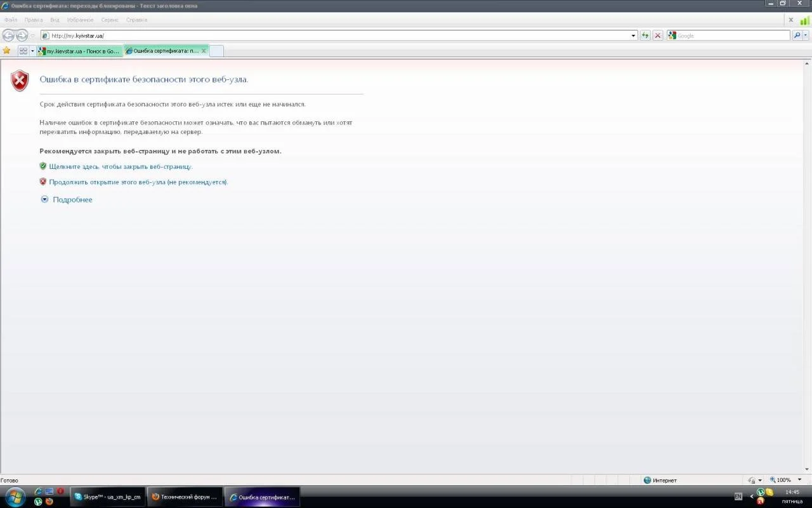812x508 pixels.
Task: Click the green signal bars icon
Action: coord(804,20)
